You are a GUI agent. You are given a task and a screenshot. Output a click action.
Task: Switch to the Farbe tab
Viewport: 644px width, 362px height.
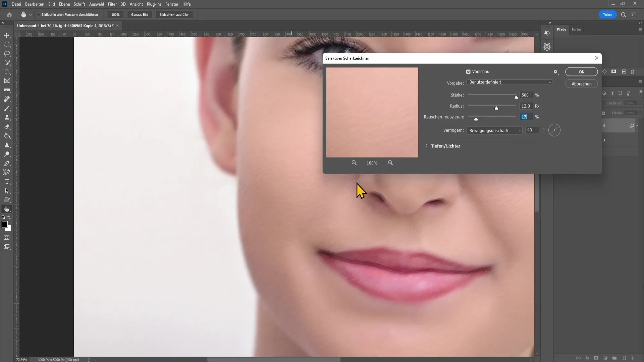click(576, 29)
